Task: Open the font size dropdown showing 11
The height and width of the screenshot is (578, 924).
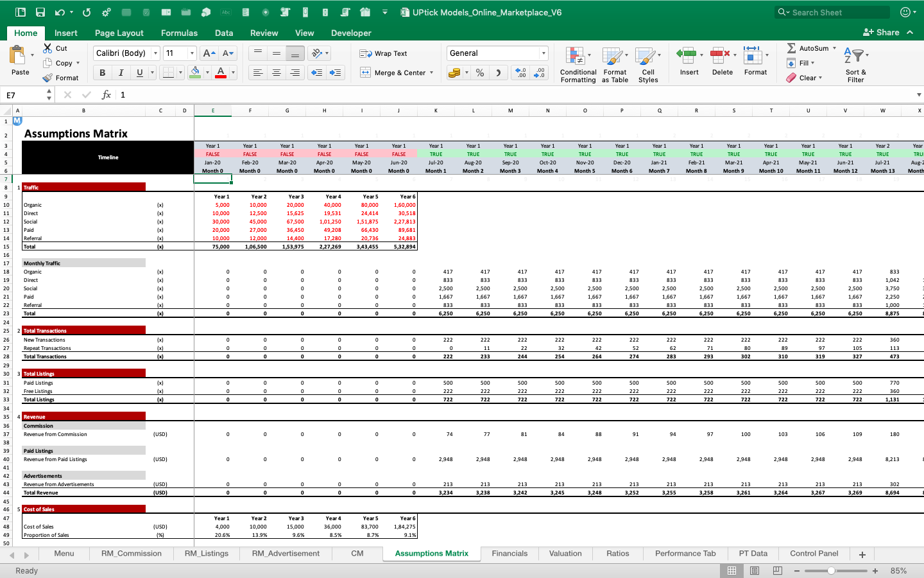Action: tap(192, 53)
